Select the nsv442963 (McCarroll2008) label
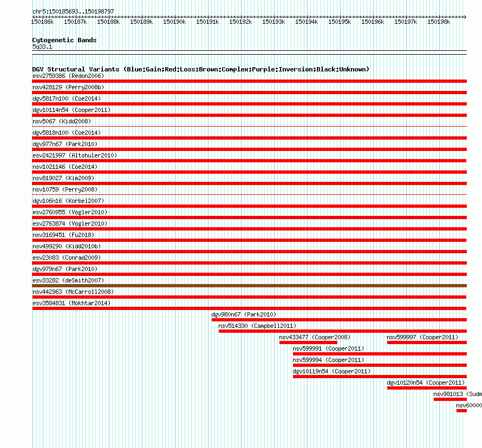The width and height of the screenshot is (482, 448). 73,292
